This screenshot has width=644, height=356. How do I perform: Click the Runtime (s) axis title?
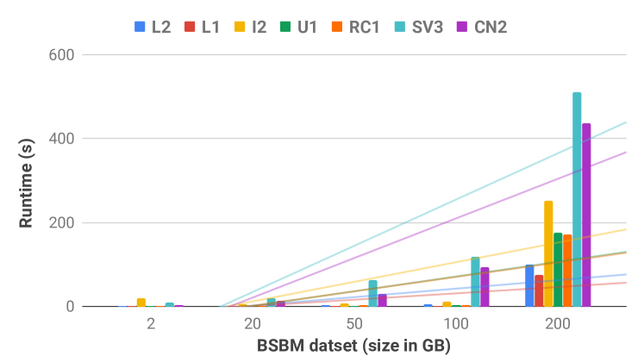coord(26,183)
